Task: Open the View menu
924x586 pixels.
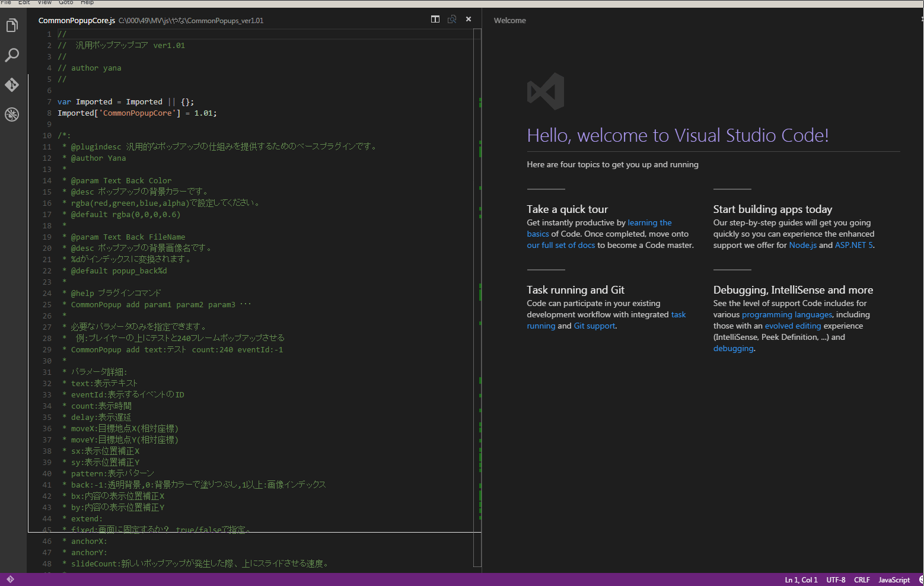Action: click(44, 2)
